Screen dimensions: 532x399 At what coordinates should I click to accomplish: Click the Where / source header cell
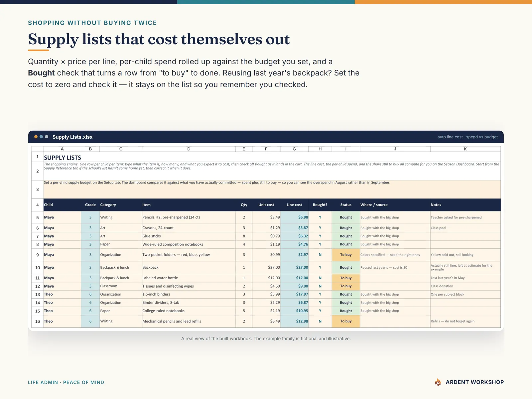click(x=395, y=205)
